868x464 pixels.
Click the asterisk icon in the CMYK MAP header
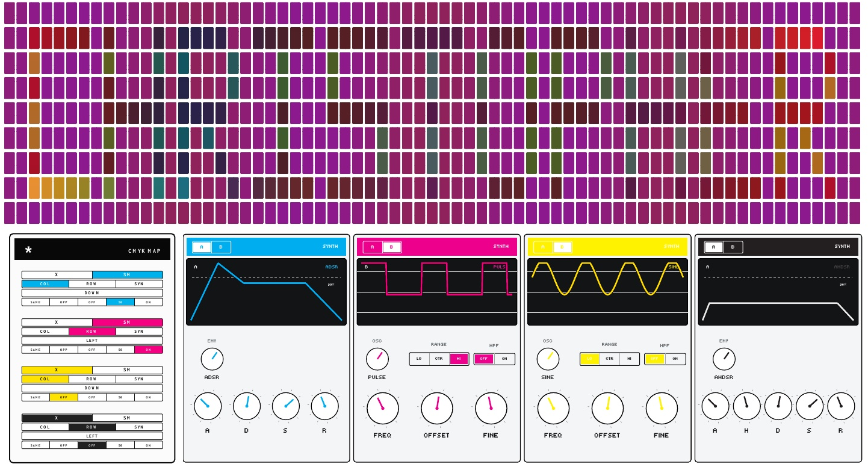28,250
